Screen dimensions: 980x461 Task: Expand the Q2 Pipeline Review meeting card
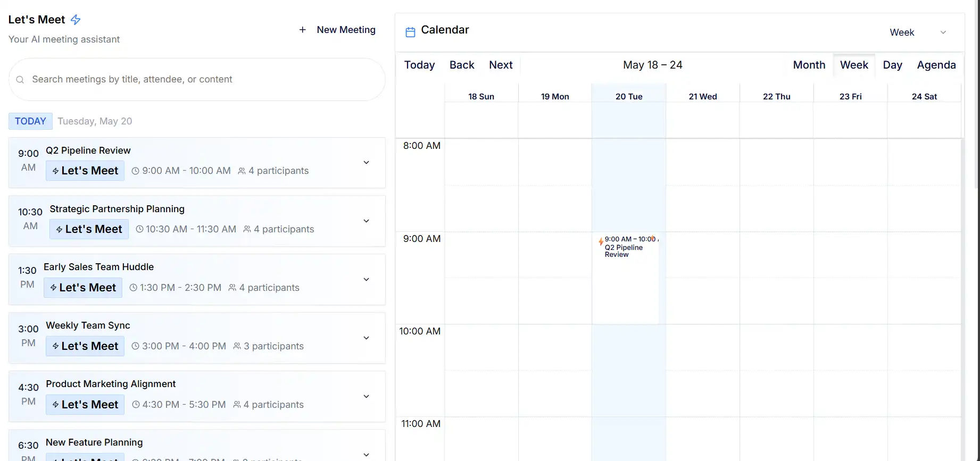[x=366, y=162]
